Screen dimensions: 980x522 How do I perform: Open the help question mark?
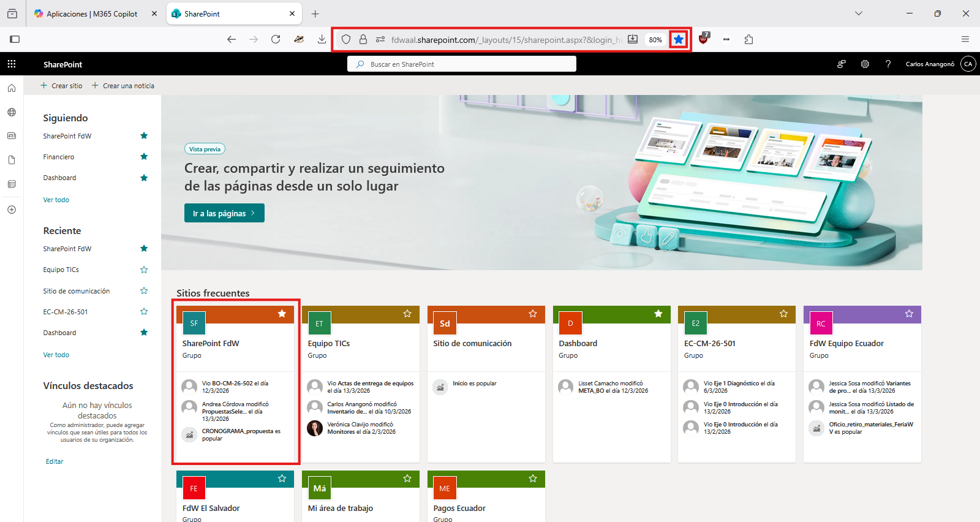point(888,64)
